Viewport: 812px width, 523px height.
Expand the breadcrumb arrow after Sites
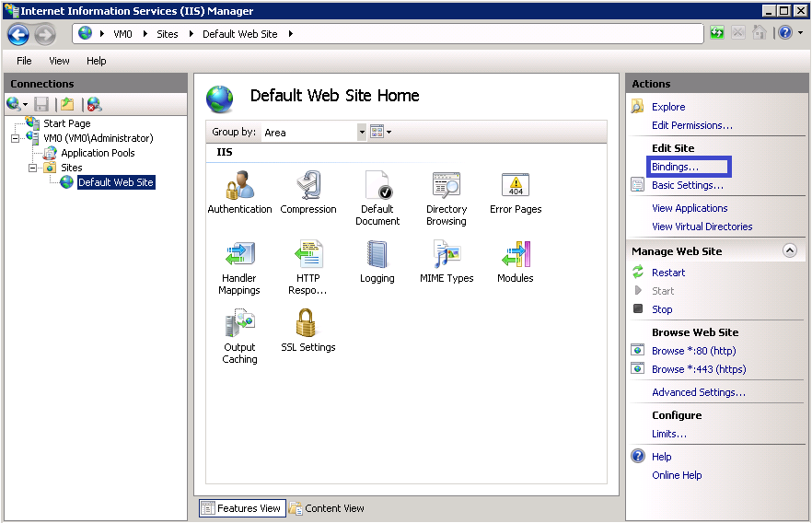click(191, 34)
